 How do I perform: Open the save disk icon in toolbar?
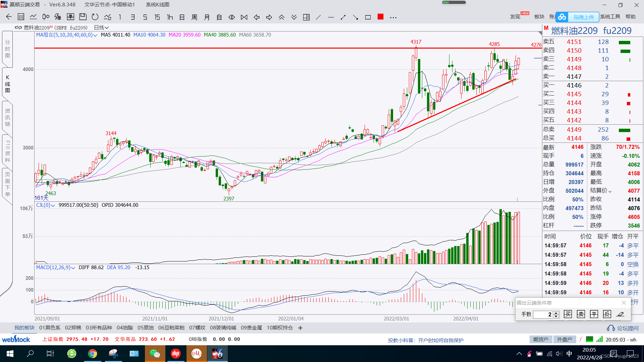pyautogui.click(x=83, y=17)
